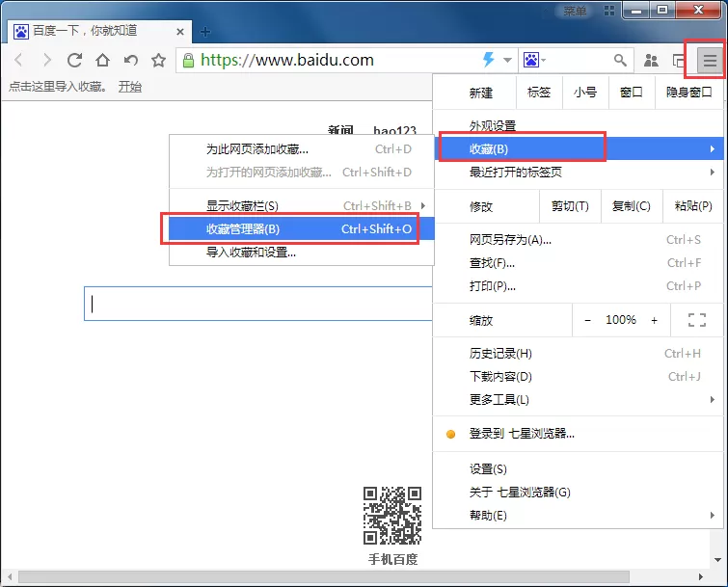Click 复制(C) copy button
728x587 pixels.
(x=632, y=206)
